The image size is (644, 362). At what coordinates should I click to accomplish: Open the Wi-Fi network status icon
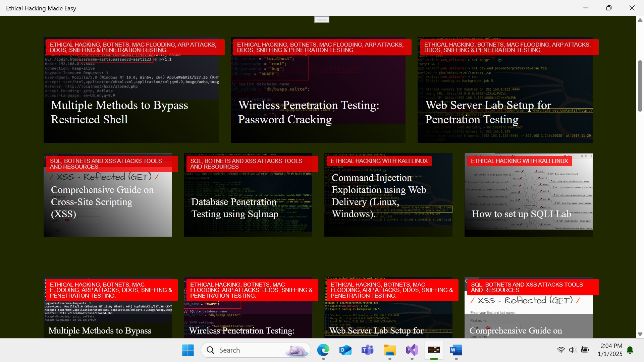pos(561,350)
